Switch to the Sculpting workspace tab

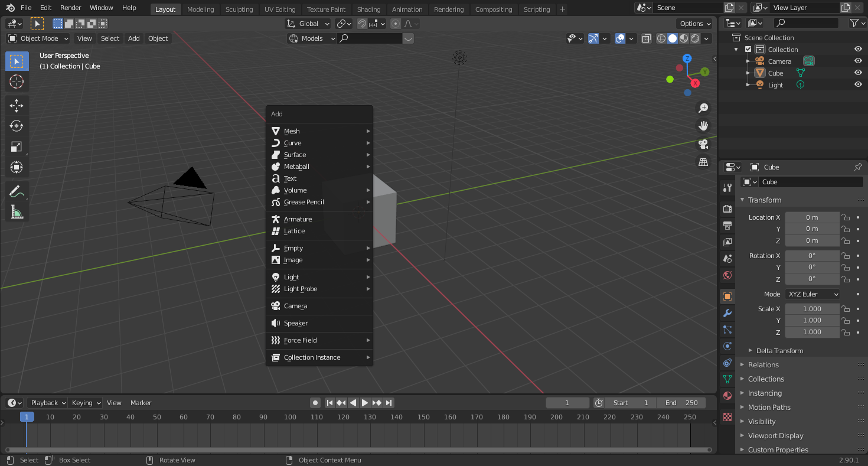coord(239,9)
